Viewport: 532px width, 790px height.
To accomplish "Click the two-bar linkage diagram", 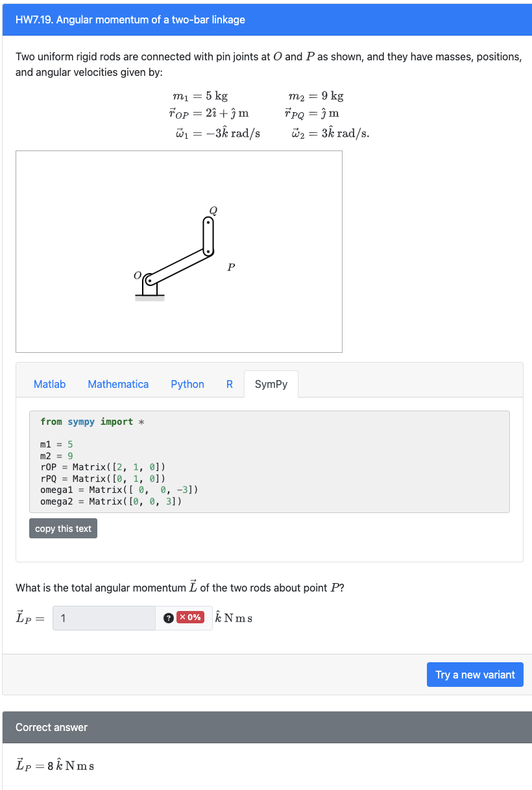I will [179, 252].
